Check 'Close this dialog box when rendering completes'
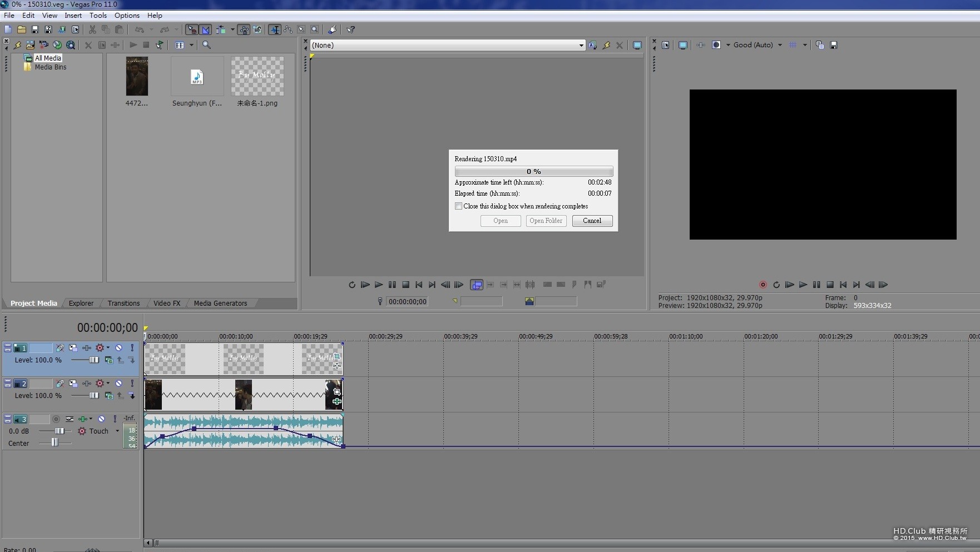Viewport: 980px width, 552px height. 458,206
